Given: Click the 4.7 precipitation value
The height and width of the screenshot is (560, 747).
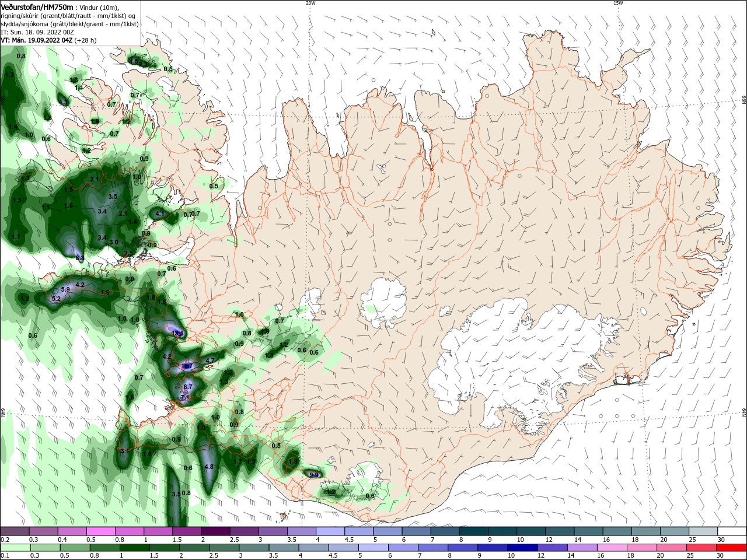Looking at the screenshot, I should coord(211,360).
